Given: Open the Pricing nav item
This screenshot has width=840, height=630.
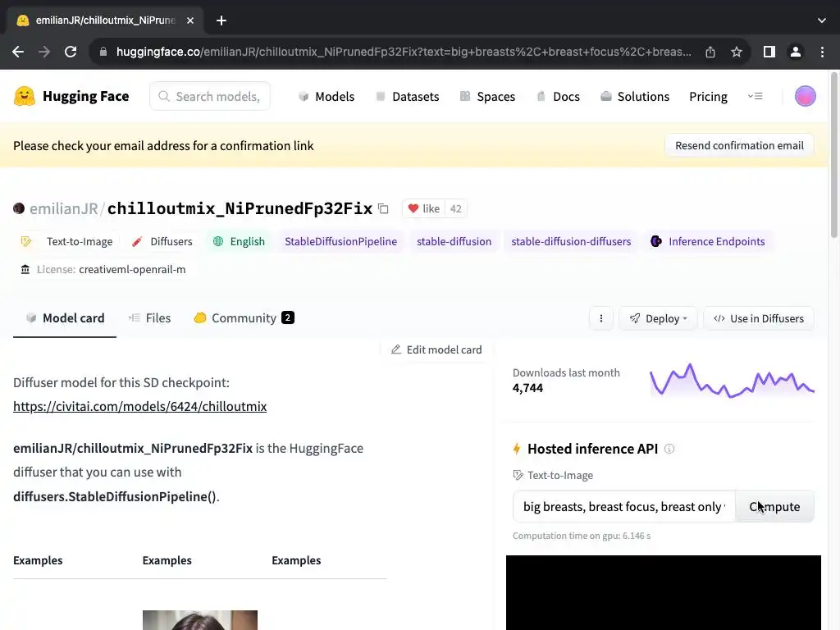Looking at the screenshot, I should click(708, 97).
